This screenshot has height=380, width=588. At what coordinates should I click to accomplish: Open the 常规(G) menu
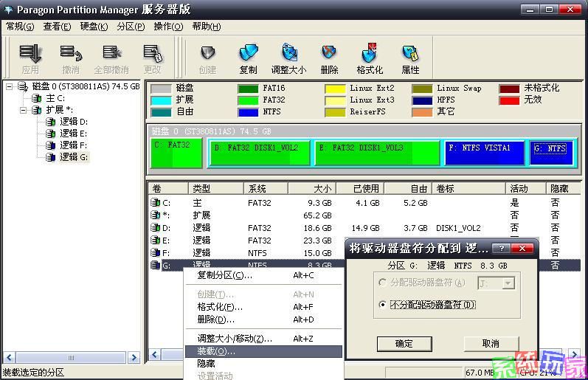(20, 27)
